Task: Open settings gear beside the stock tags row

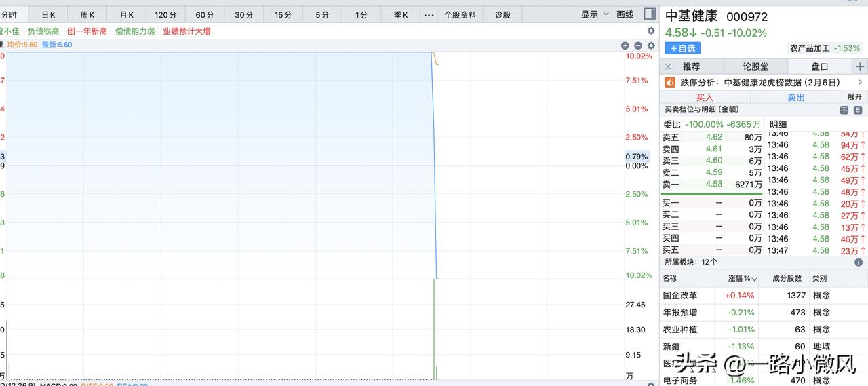Action: coord(651,31)
